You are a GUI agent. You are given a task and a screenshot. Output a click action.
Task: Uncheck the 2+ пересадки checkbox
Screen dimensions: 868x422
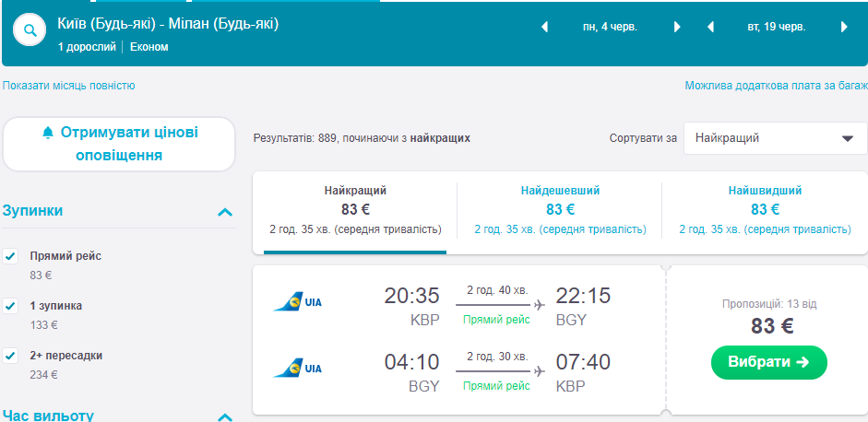click(x=11, y=356)
